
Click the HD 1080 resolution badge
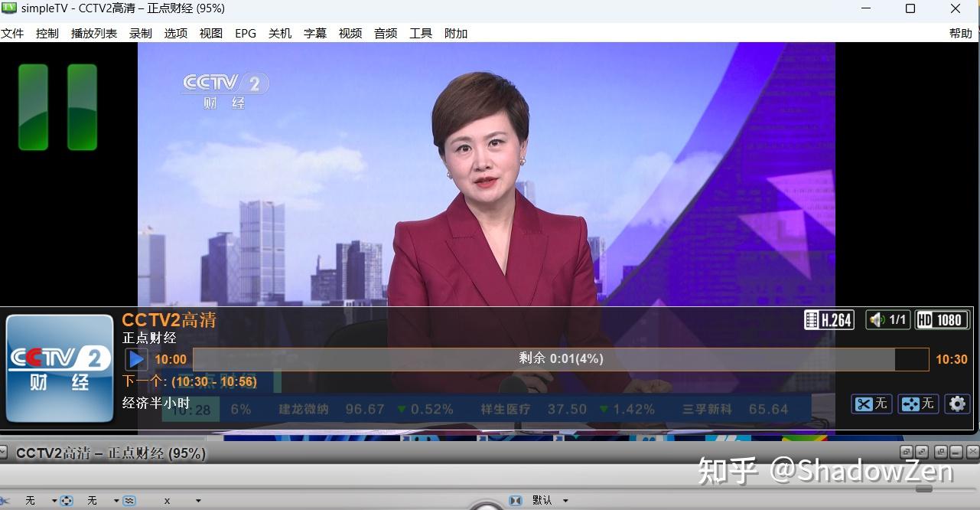tap(943, 320)
